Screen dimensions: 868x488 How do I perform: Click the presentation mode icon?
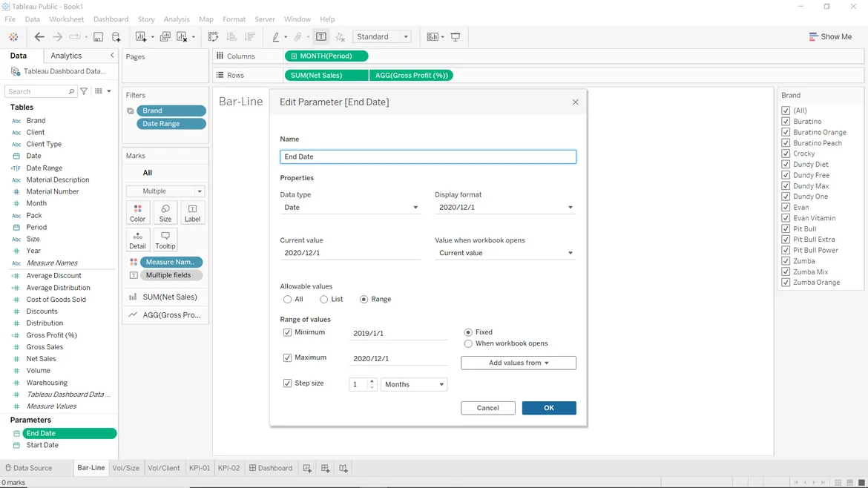pyautogui.click(x=456, y=37)
